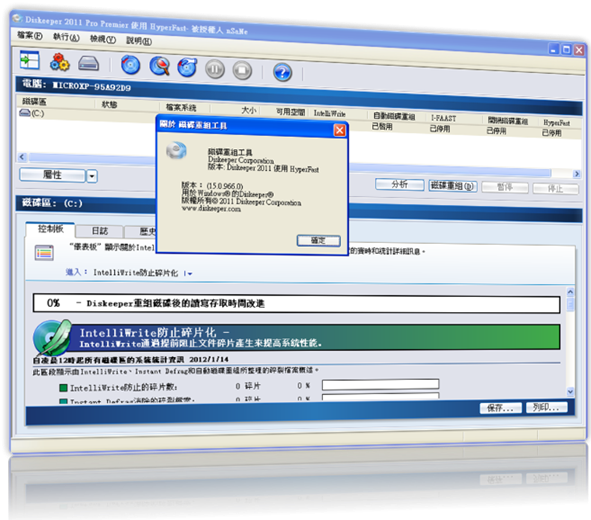Click the 分析 button

coord(400,184)
